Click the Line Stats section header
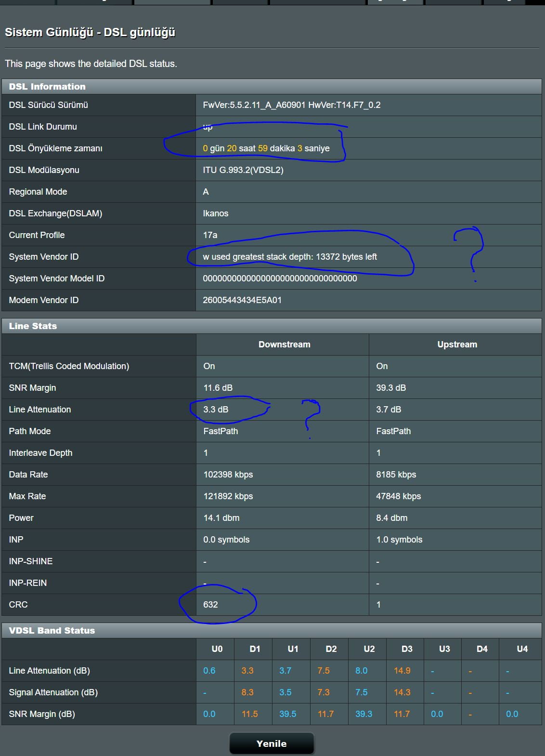Screen dimensions: 545x756 point(33,326)
